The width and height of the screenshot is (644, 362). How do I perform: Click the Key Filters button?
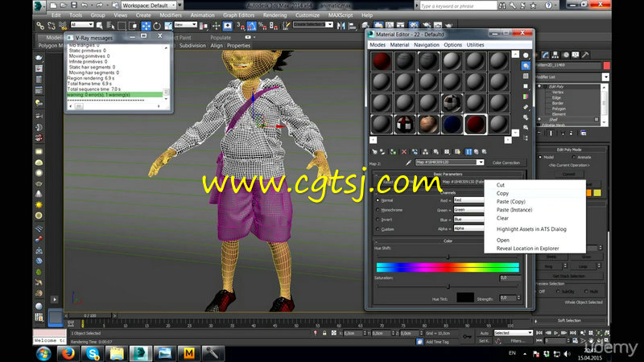(x=518, y=340)
